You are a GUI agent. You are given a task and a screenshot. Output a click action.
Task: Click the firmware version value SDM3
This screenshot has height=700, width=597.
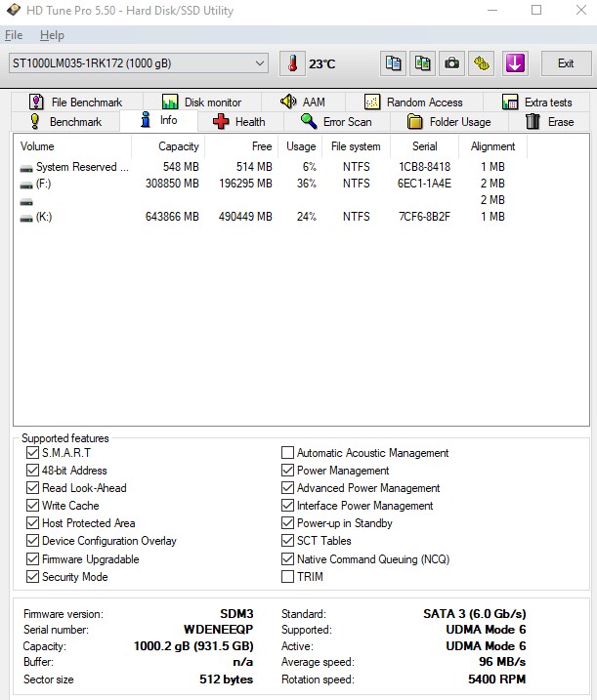click(236, 614)
